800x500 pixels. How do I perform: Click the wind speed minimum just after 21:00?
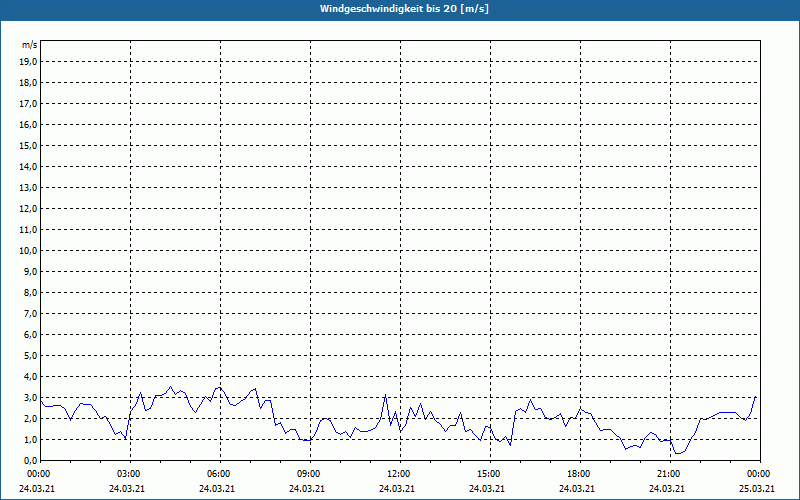point(677,453)
